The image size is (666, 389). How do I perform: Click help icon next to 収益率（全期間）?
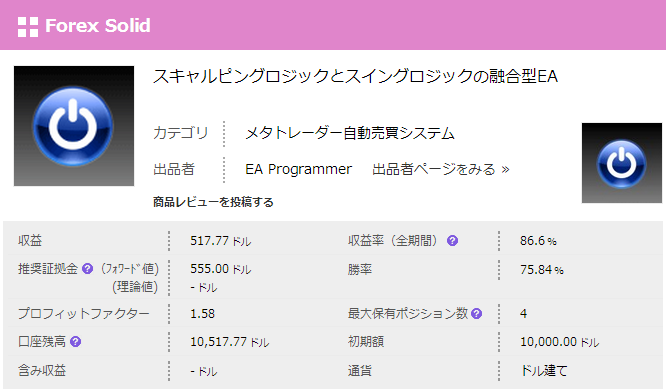(x=452, y=241)
